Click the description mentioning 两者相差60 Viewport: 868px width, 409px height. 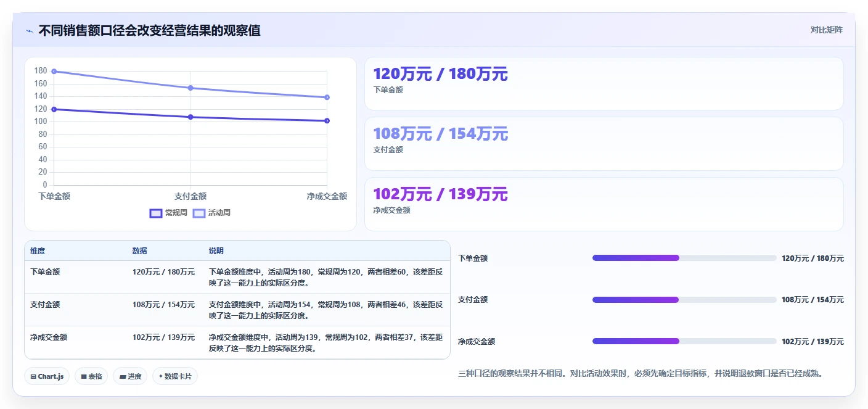[325, 277]
